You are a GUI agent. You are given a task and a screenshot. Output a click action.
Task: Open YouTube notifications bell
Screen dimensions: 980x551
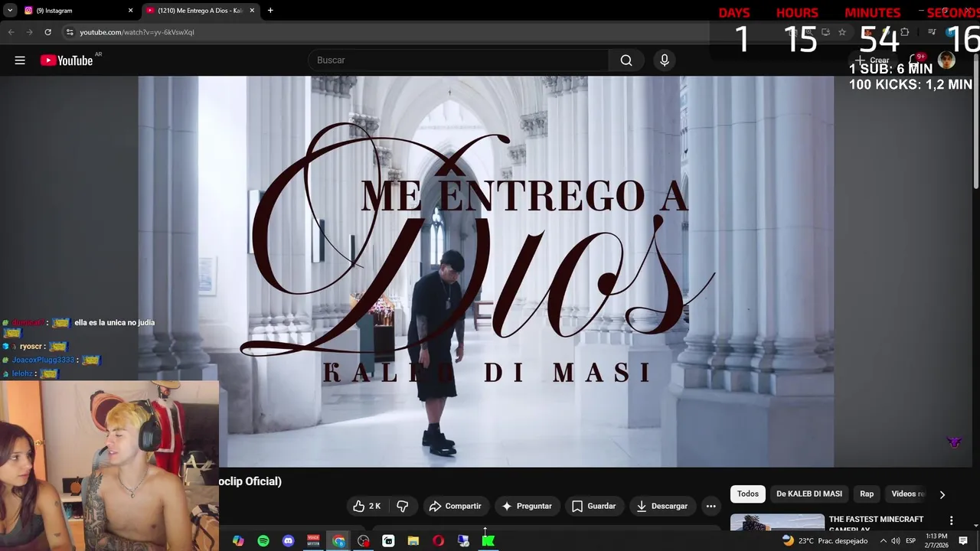click(915, 60)
